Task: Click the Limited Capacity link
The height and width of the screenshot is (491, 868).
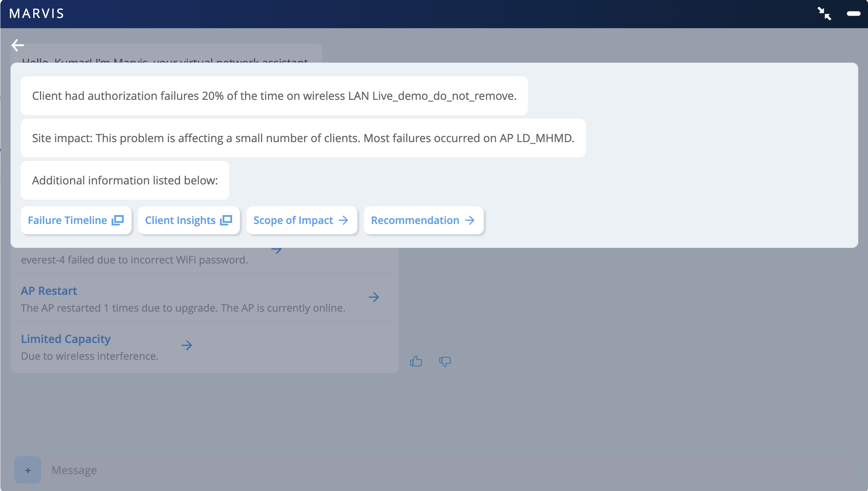Action: coord(66,339)
